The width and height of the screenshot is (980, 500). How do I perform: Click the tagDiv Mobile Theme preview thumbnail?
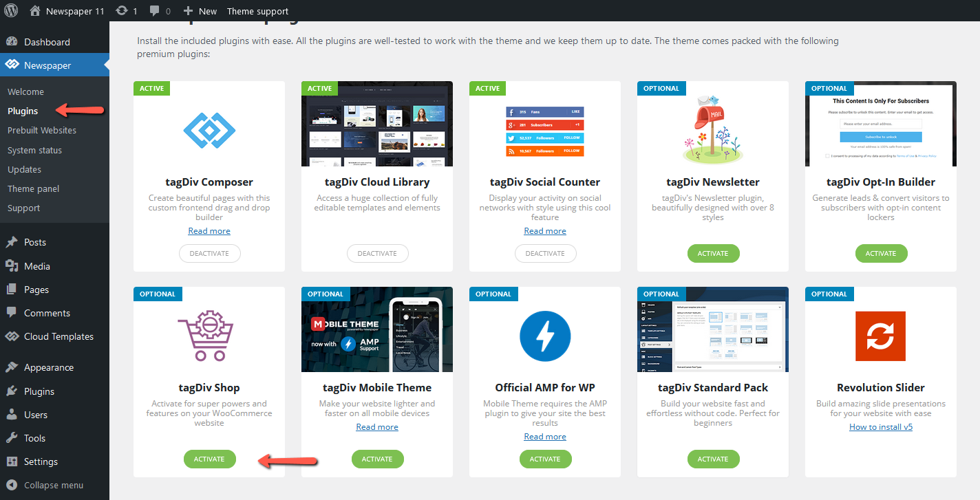377,329
